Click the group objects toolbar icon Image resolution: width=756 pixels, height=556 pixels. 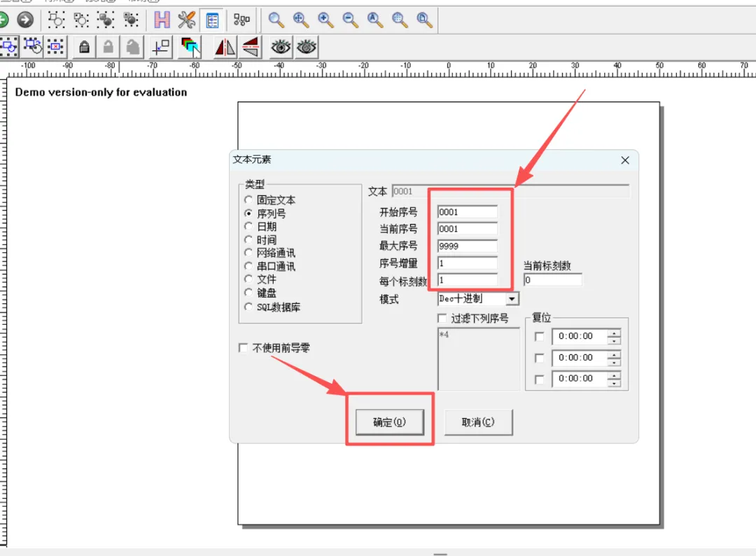coord(56,20)
